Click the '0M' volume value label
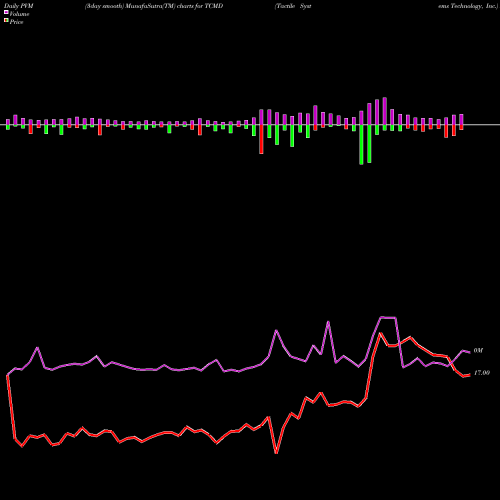The height and width of the screenshot is (500, 500). [478, 351]
